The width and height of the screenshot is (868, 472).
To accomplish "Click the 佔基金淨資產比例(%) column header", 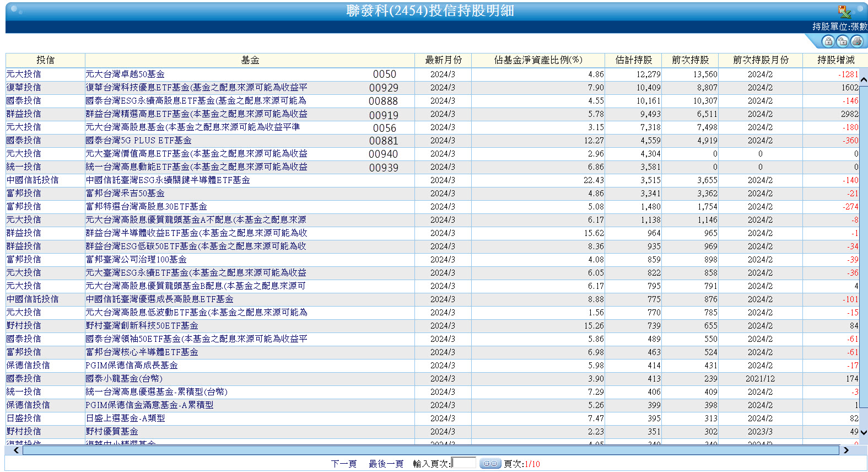I will 538,60.
